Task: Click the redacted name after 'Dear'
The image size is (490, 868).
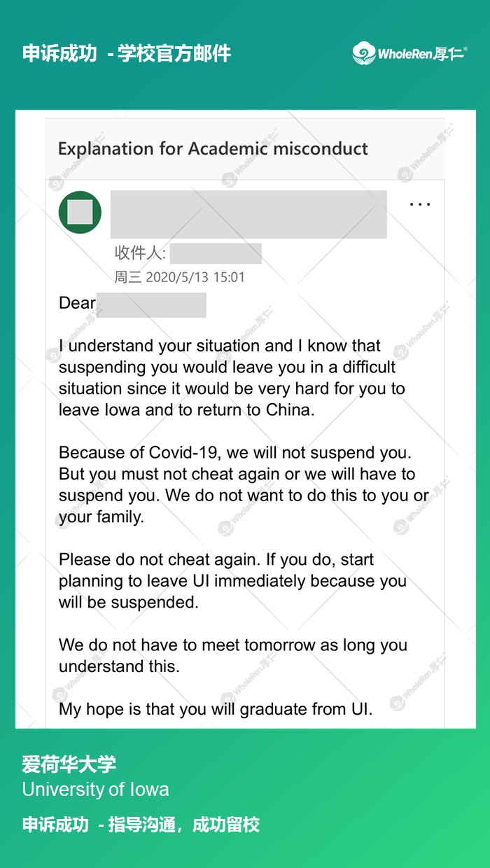Action: (x=151, y=305)
